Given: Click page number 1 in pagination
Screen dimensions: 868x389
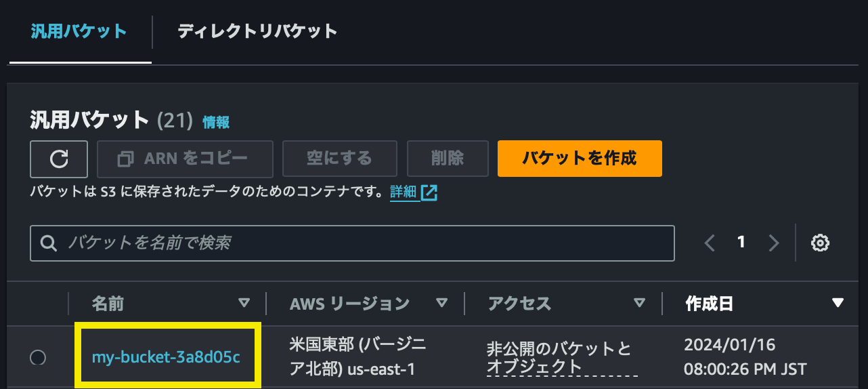Looking at the screenshot, I should [741, 242].
